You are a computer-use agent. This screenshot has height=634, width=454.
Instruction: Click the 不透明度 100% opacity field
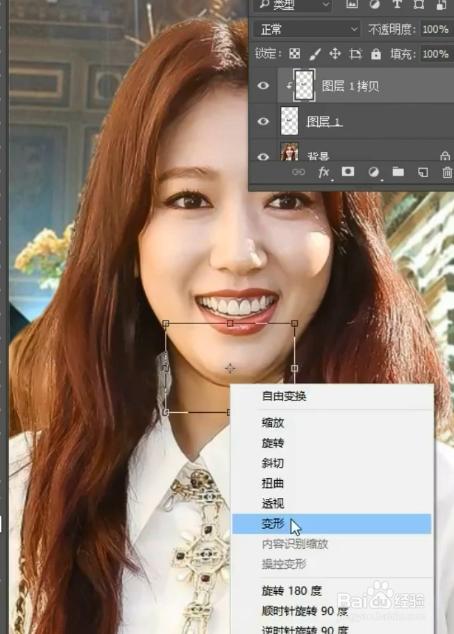tap(437, 30)
